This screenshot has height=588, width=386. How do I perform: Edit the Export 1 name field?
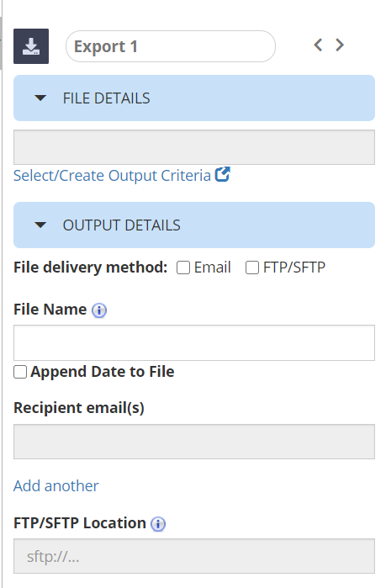pos(171,46)
